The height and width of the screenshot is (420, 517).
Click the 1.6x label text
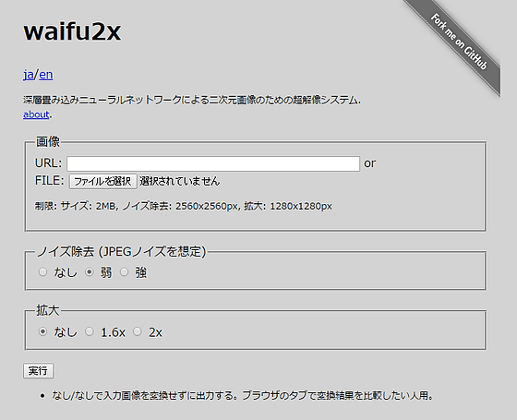point(113,332)
